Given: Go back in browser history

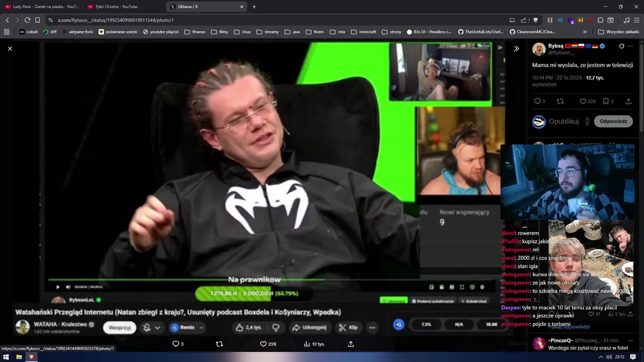Looking at the screenshot, I should tap(7, 20).
